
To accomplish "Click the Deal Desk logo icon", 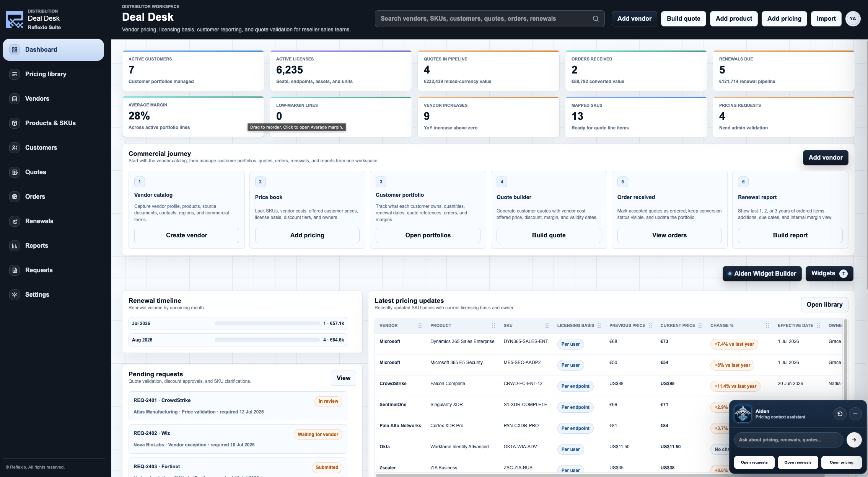I will point(15,19).
